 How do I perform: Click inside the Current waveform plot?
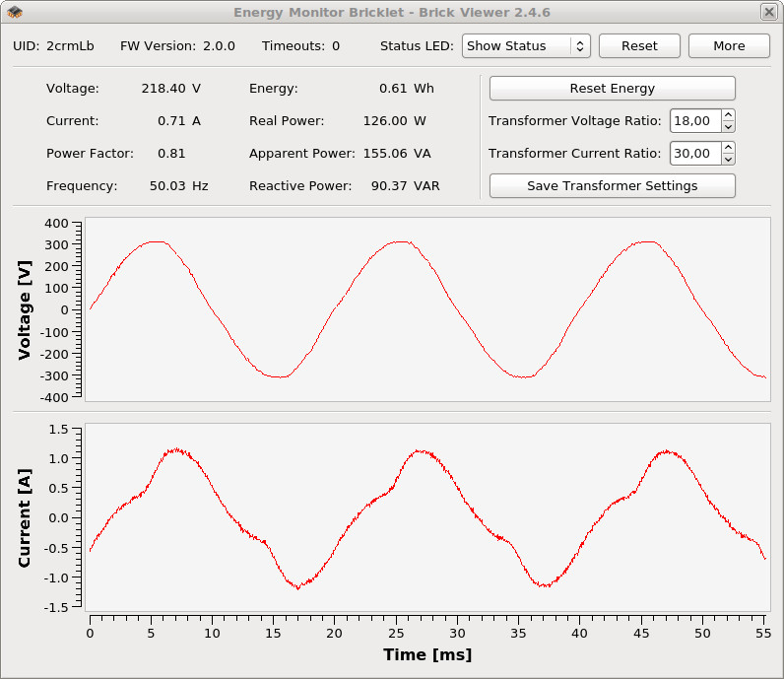[x=426, y=516]
